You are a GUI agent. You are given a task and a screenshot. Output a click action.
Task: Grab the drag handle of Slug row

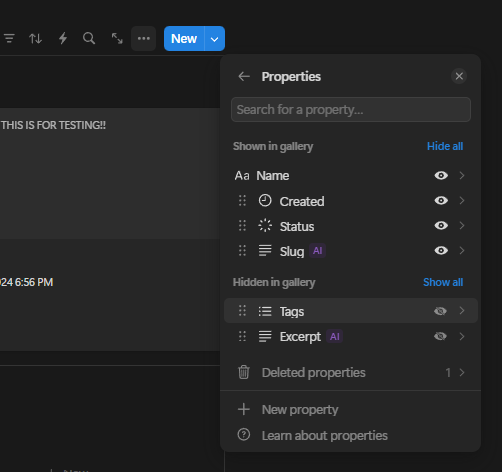click(242, 251)
